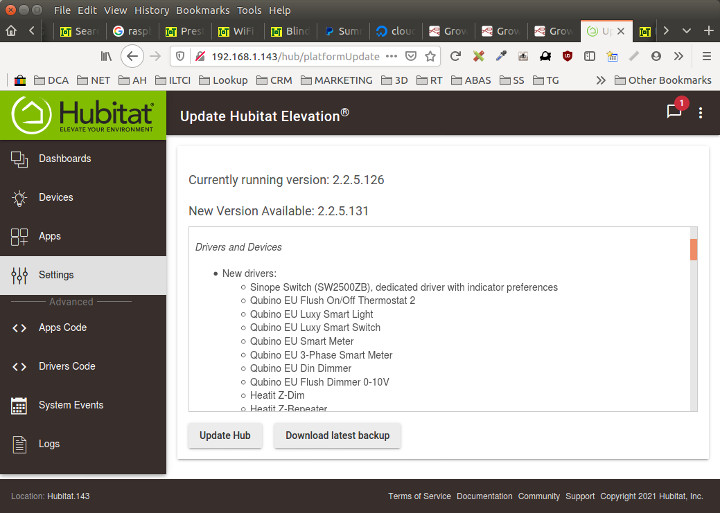The width and height of the screenshot is (720, 513).
Task: Open the CRM bookmarks folder
Action: [274, 80]
